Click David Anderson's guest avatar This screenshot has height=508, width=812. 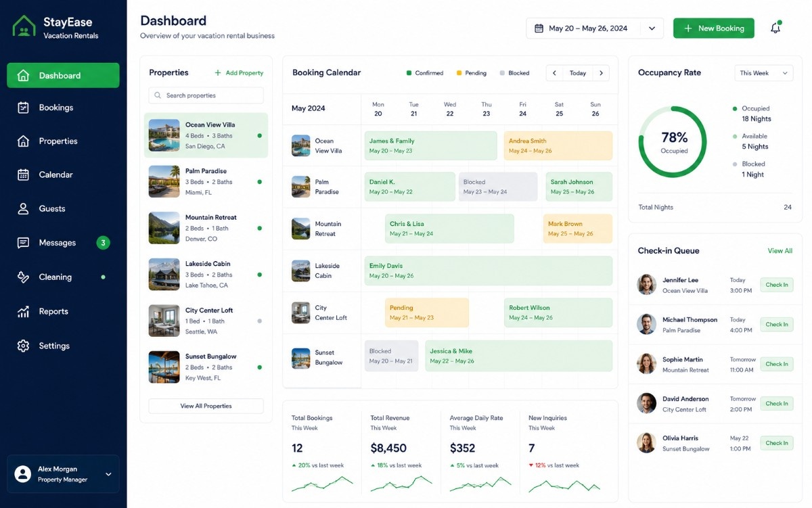tap(647, 403)
